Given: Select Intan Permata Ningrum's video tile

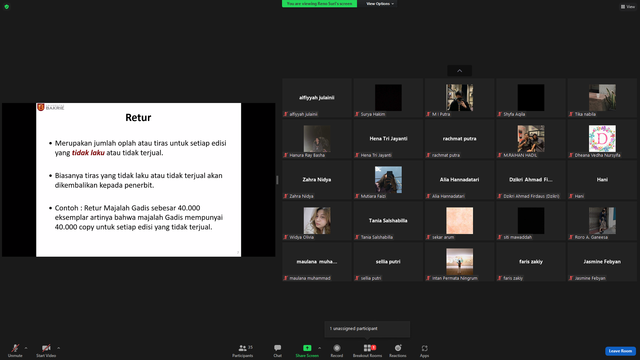Looking at the screenshot, I should (x=460, y=262).
